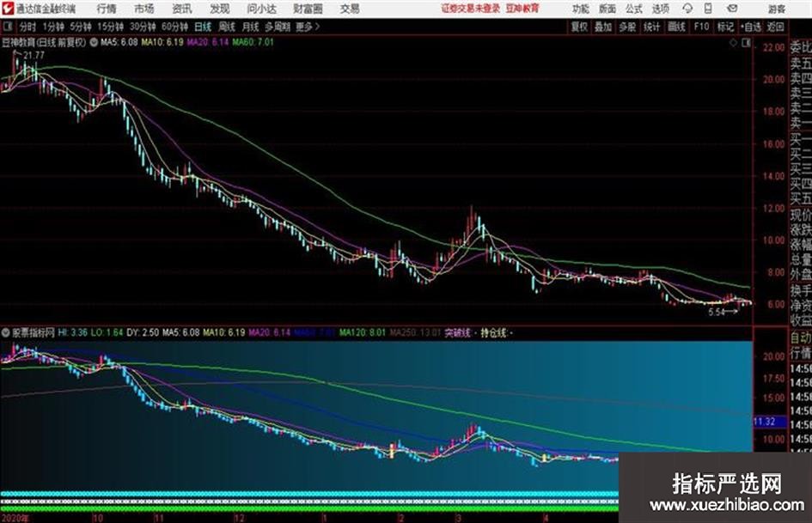Switch to the 15分钟 period tab
Screen dimensions: 812x523
tap(111, 27)
